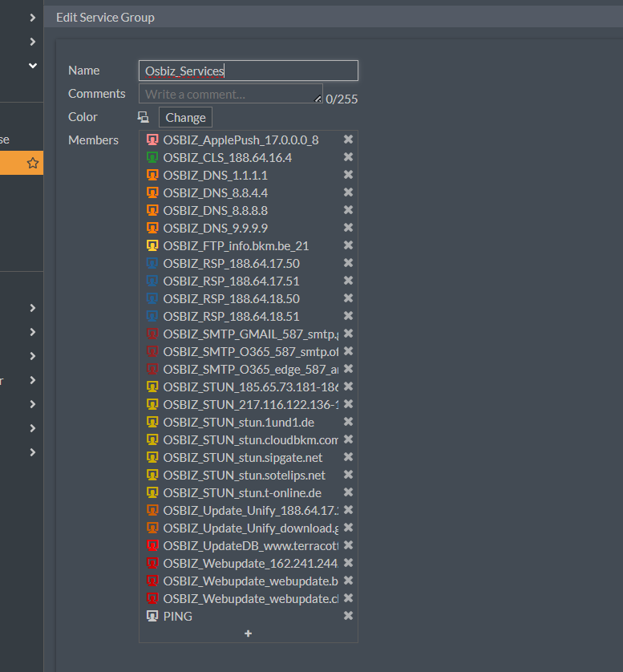This screenshot has width=623, height=672.
Task: Remove OSBIZ_STUN_stun.1und1.de member
Action: (348, 422)
